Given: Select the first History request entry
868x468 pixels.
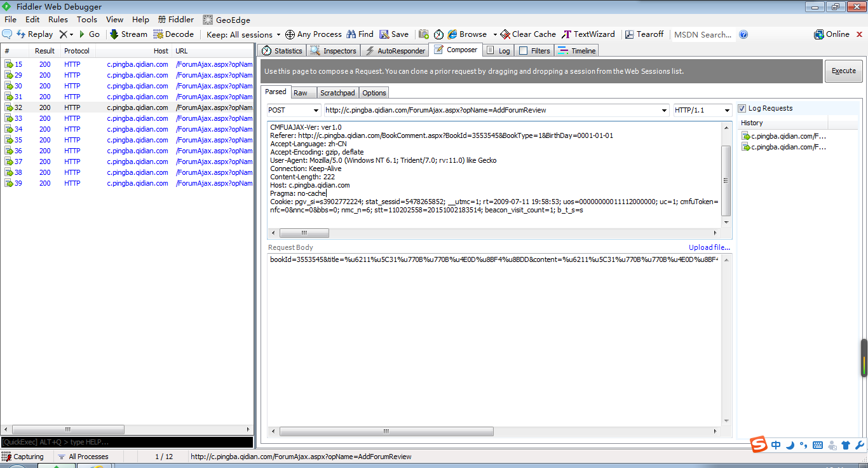Looking at the screenshot, I should click(784, 136).
